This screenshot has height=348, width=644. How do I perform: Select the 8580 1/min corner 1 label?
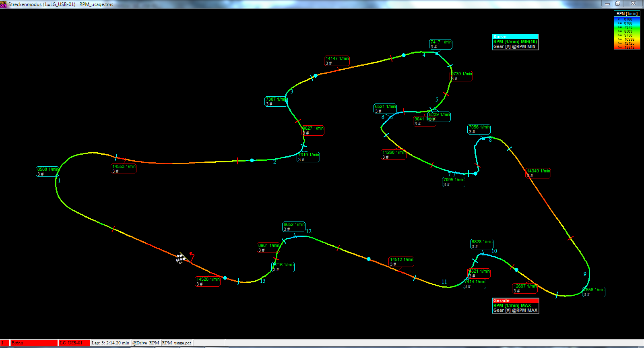pyautogui.click(x=47, y=172)
